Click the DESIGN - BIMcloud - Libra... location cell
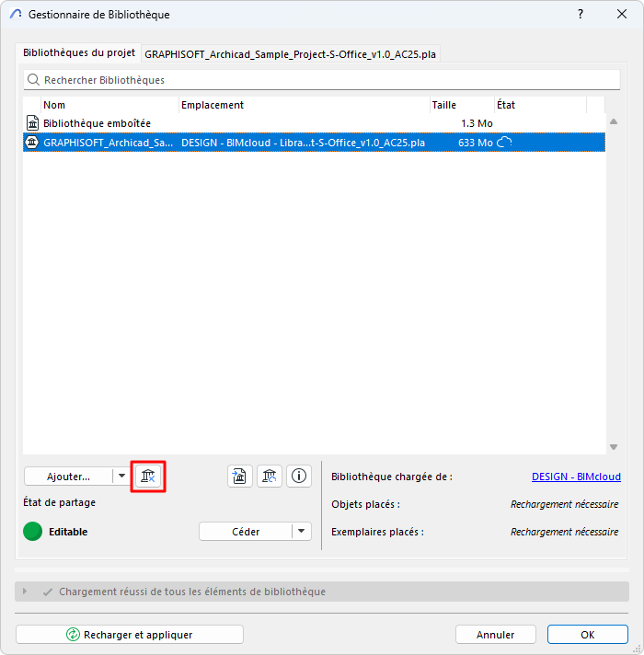Screen dimensions: 644x655 (x=303, y=143)
